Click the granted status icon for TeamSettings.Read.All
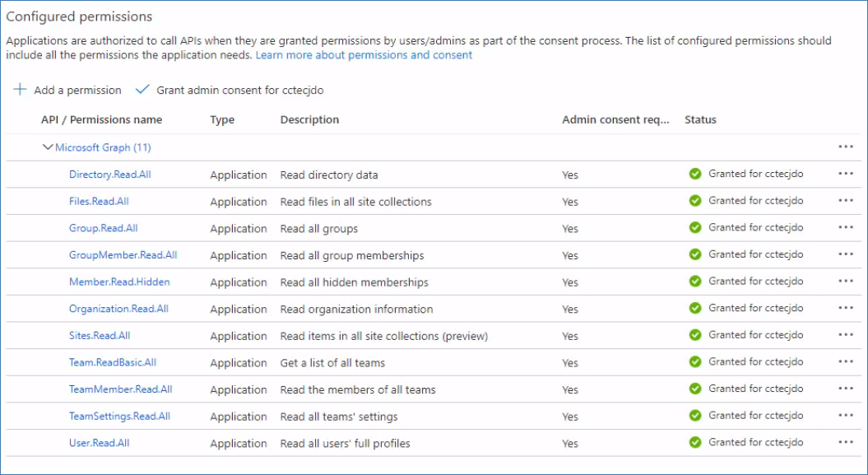The image size is (868, 475). (695, 415)
